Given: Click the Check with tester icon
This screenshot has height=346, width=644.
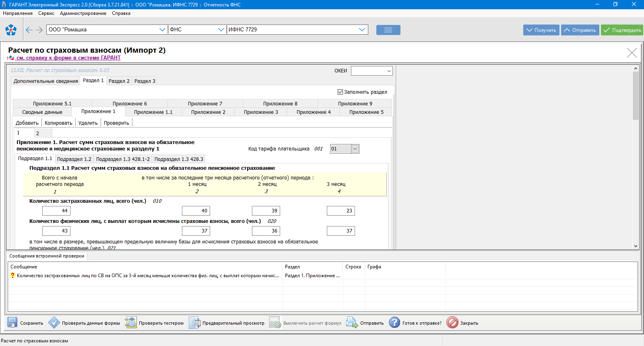Looking at the screenshot, I should [x=131, y=323].
